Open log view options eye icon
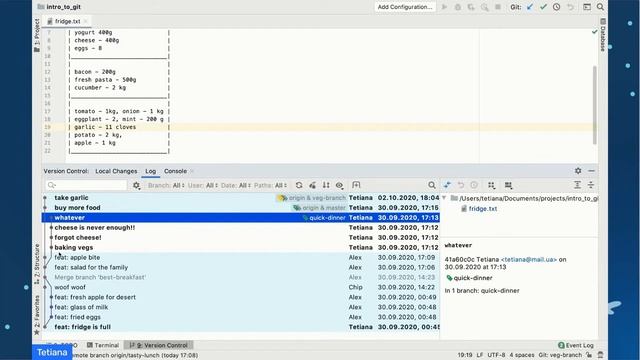Viewport: 640px width, 360px height. [340, 185]
